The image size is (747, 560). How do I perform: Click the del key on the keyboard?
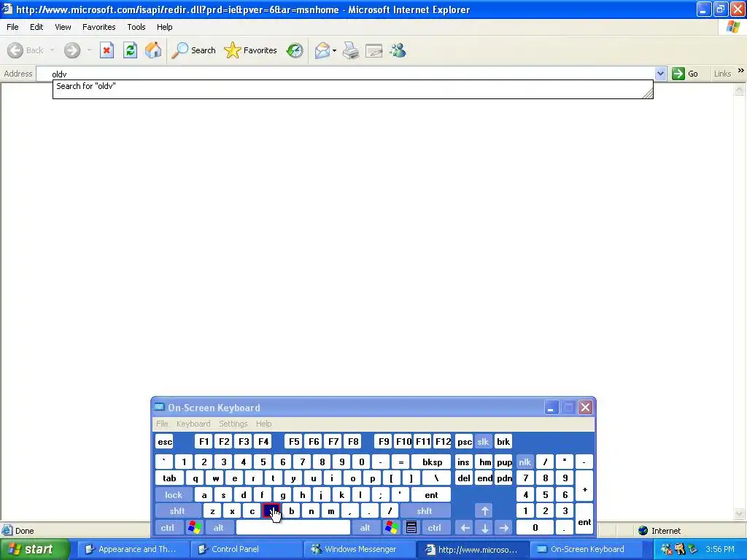(464, 478)
